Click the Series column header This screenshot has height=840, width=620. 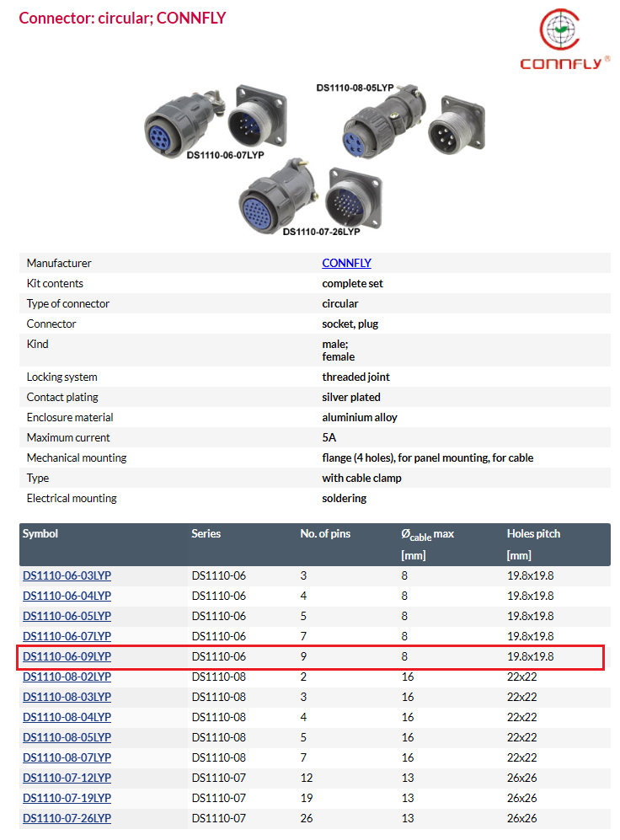206,533
